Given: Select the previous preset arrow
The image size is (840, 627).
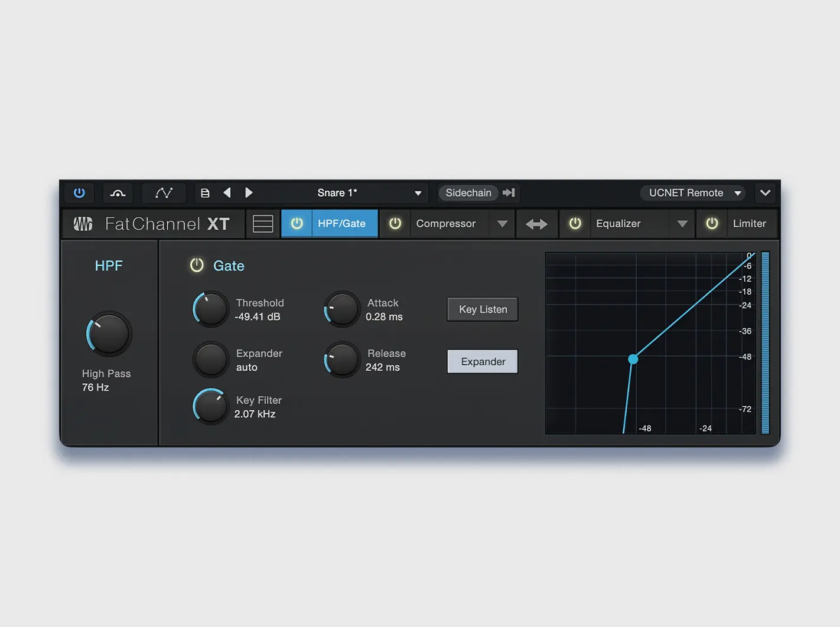Looking at the screenshot, I should pos(227,192).
